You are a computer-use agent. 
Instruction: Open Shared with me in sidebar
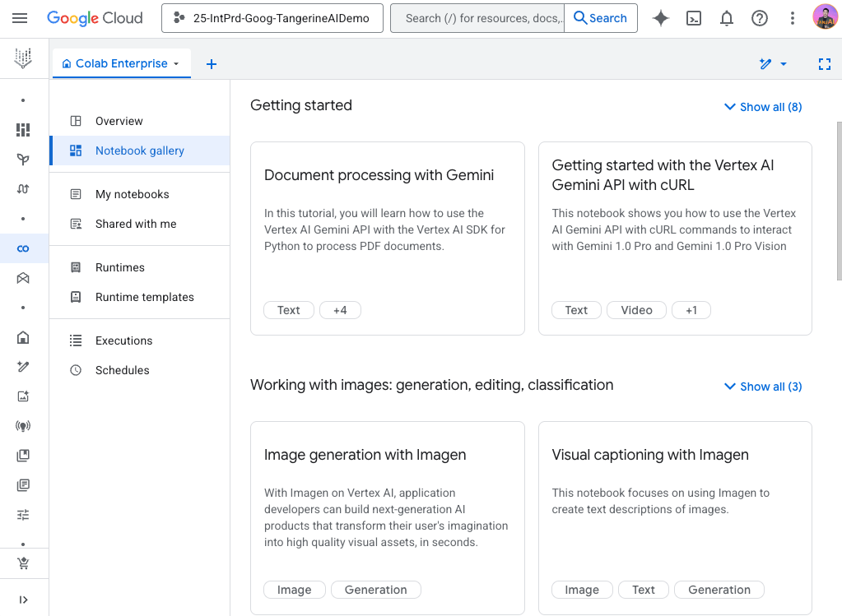(x=140, y=224)
